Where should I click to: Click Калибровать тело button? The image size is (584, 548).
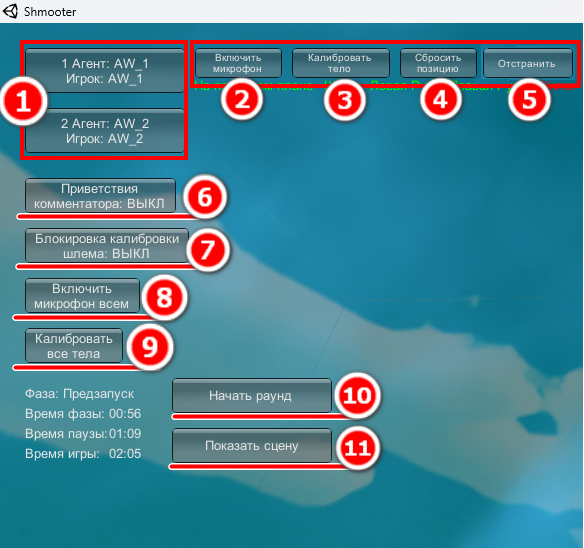pyautogui.click(x=340, y=63)
